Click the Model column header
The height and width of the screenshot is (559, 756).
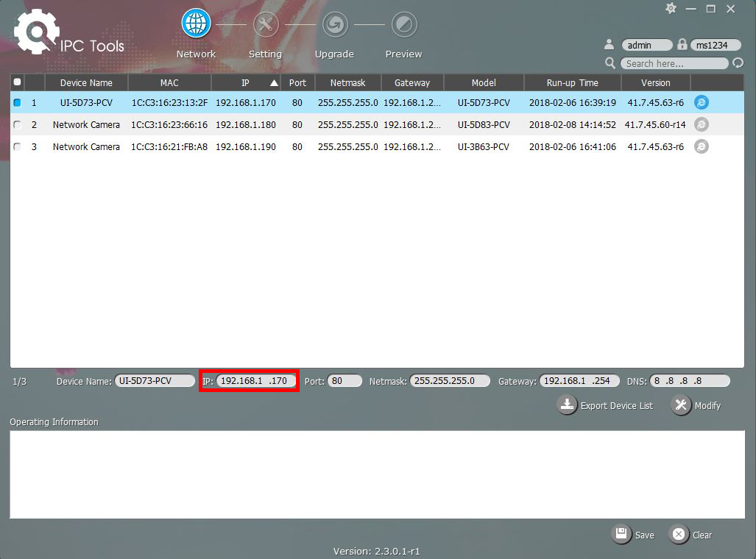click(x=484, y=82)
